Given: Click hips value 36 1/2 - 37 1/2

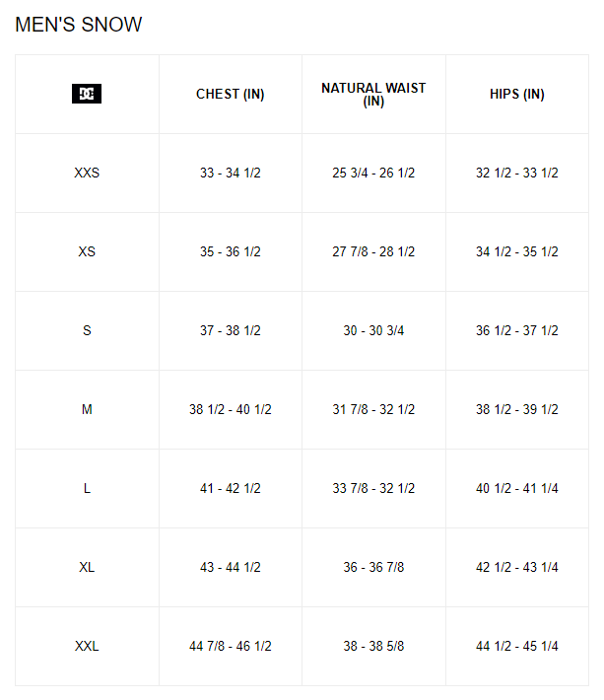Looking at the screenshot, I should coord(517,330).
